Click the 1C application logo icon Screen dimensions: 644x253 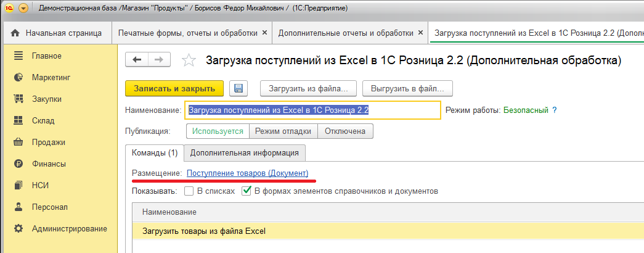pos(9,8)
